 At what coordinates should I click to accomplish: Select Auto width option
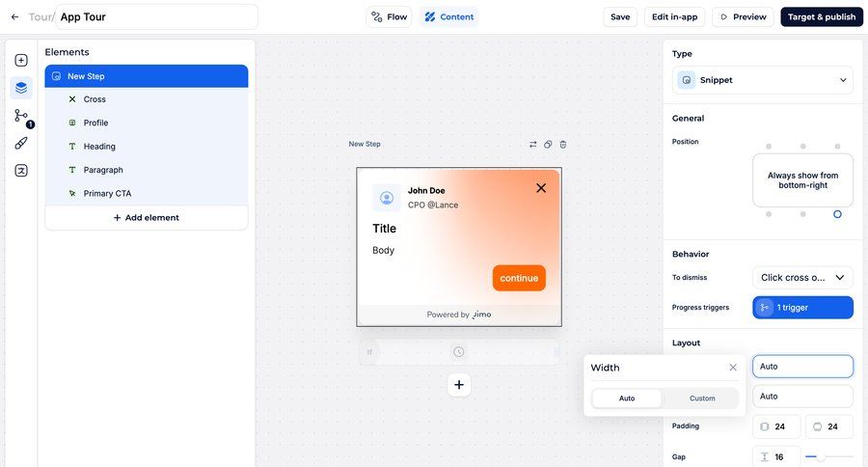coord(627,398)
